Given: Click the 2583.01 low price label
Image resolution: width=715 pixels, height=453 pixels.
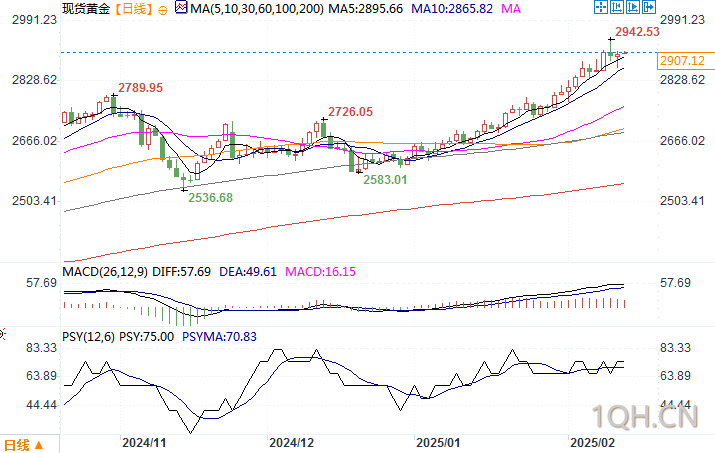Looking at the screenshot, I should 385,180.
